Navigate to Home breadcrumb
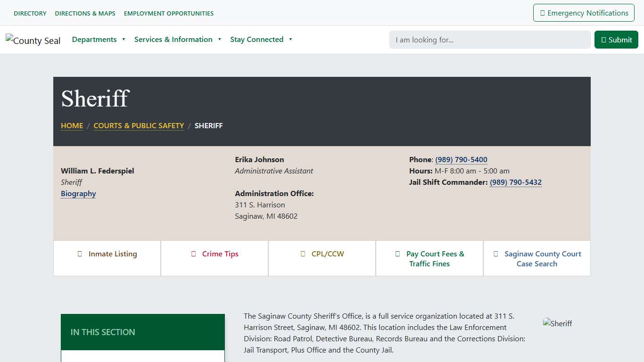This screenshot has height=362, width=644. [x=72, y=126]
